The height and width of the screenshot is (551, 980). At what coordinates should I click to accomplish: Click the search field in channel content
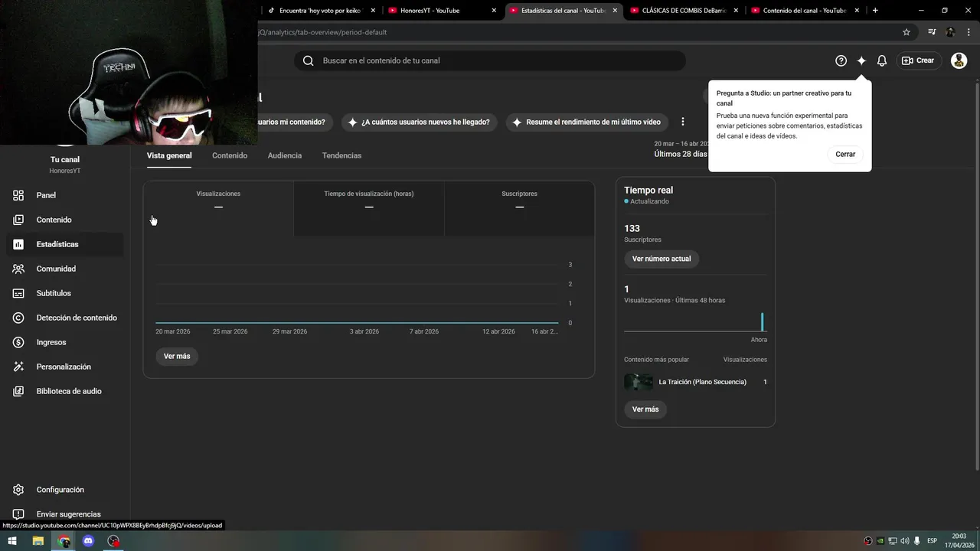click(490, 60)
